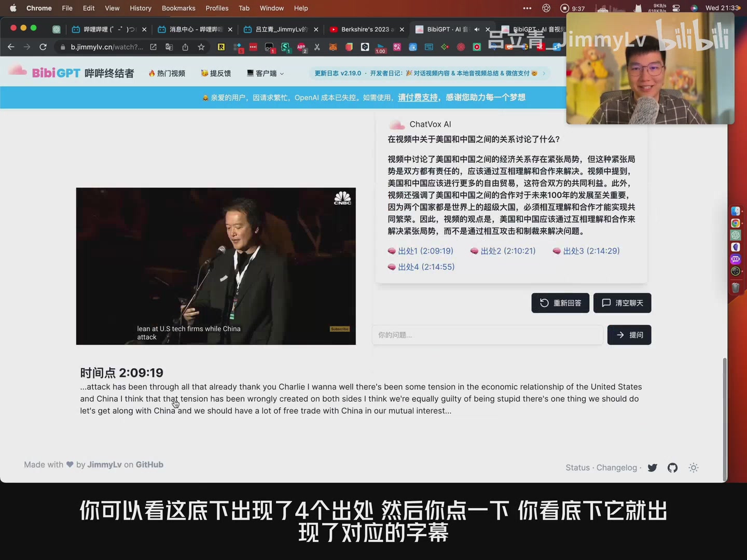Click the 清空聊天 button

pyautogui.click(x=622, y=303)
